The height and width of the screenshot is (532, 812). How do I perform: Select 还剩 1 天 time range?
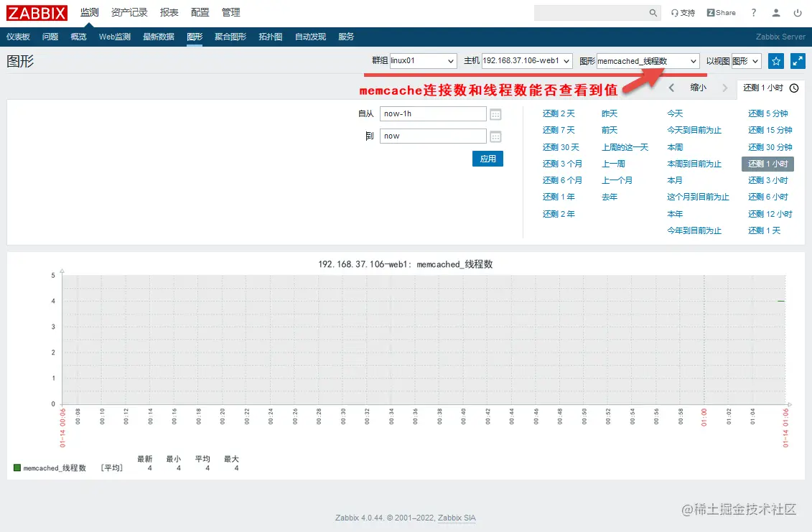pyautogui.click(x=765, y=230)
